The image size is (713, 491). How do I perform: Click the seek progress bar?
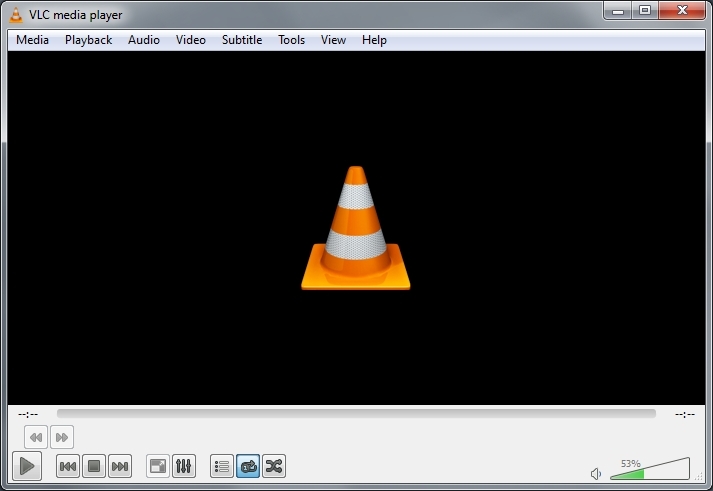click(356, 413)
